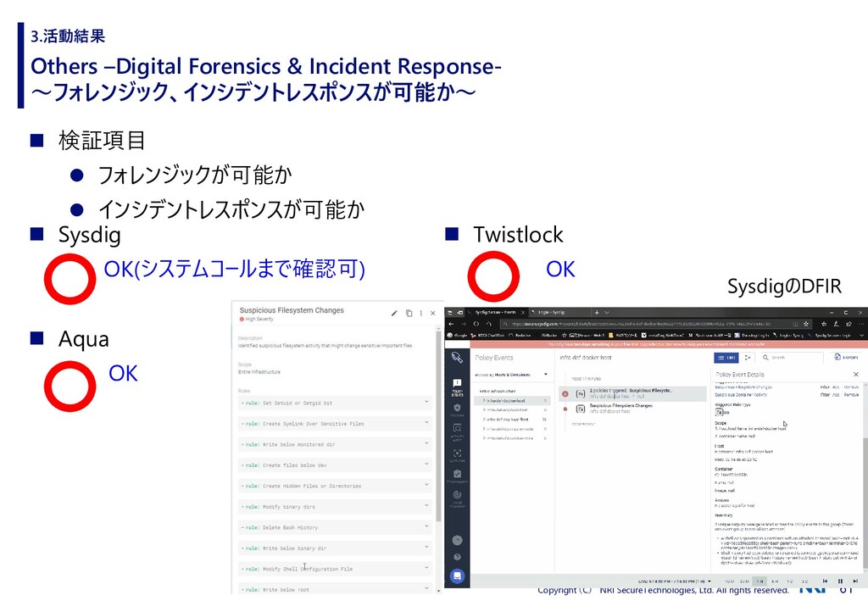Select the 1H time range in timeline bar
Image resolution: width=868 pixels, height=601 pixels.
tap(760, 581)
